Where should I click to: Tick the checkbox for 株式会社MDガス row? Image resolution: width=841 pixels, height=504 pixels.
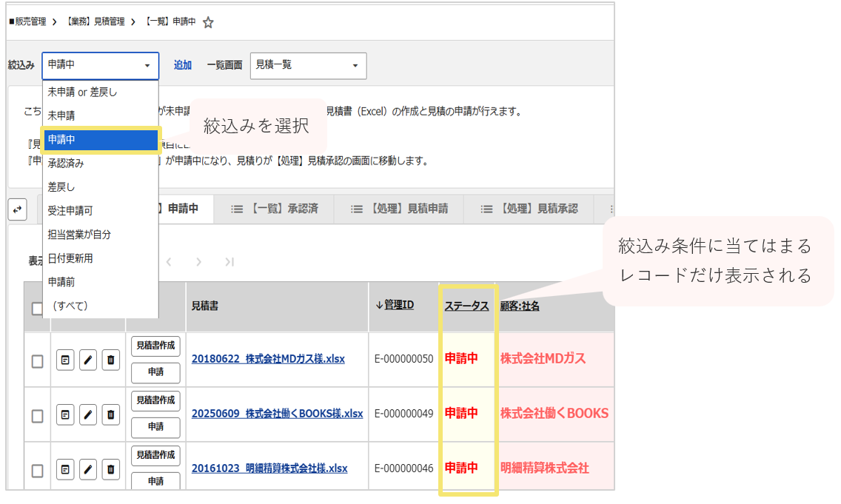tap(38, 361)
